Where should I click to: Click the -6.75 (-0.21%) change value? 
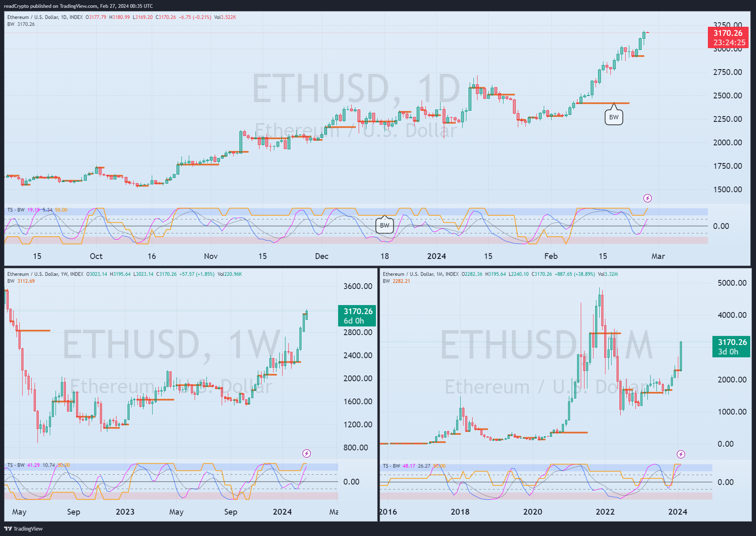point(195,17)
